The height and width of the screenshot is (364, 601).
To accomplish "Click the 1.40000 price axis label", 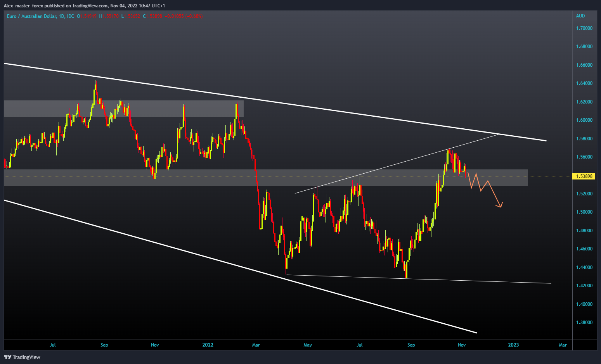I will [584, 304].
